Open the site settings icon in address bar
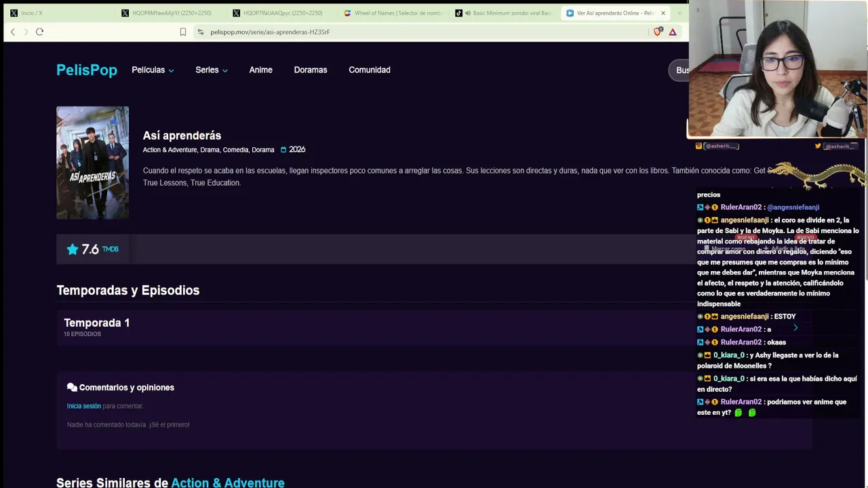868x488 pixels. [x=200, y=32]
